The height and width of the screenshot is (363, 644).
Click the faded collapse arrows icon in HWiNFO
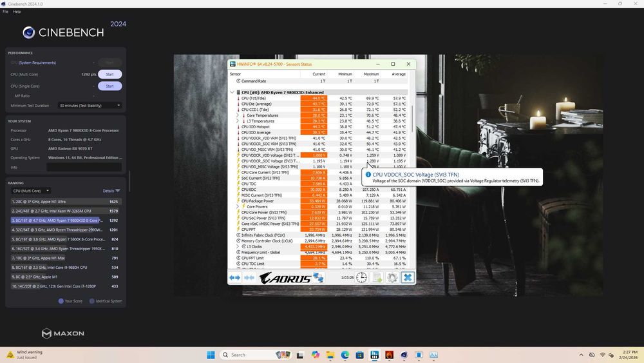click(249, 278)
